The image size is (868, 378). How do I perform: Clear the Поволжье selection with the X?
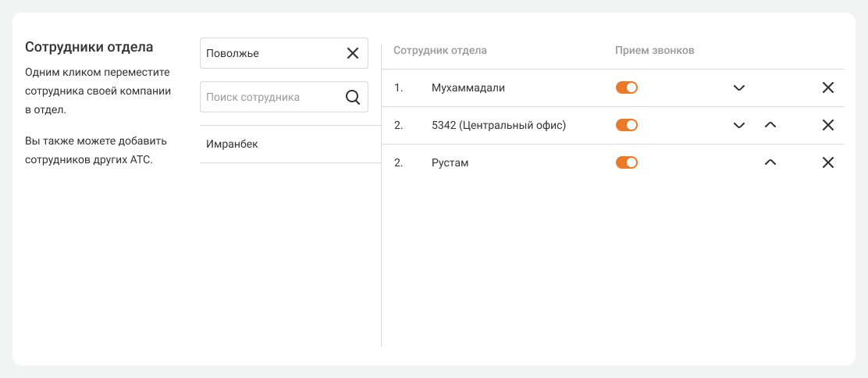click(352, 53)
